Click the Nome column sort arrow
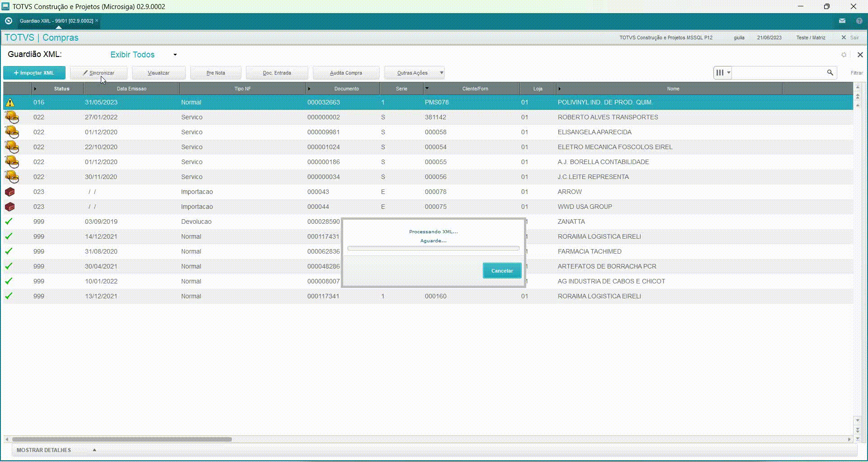 click(559, 89)
